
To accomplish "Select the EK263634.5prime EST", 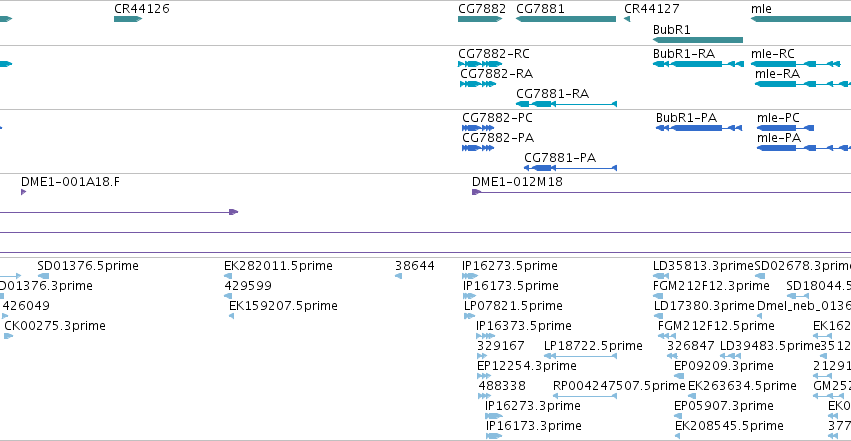I will [x=691, y=397].
